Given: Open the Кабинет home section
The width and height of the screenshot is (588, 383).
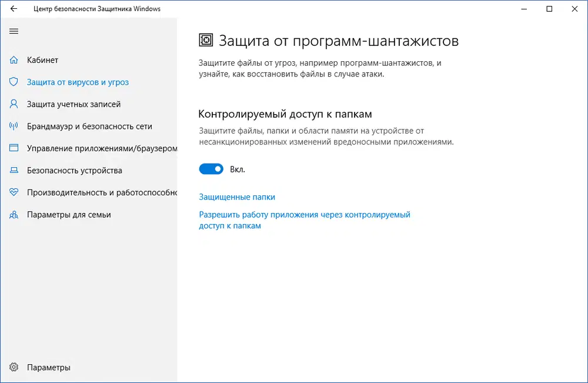Looking at the screenshot, I should tap(14, 59).
